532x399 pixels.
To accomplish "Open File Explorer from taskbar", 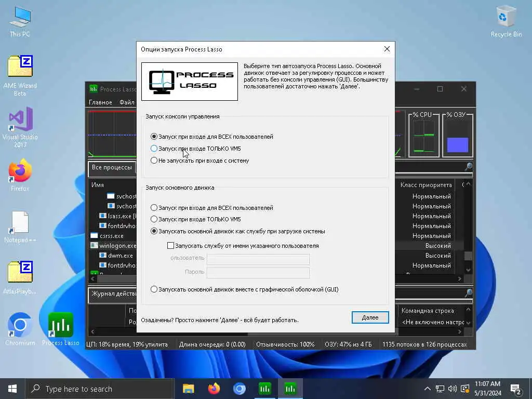I will tap(188, 389).
